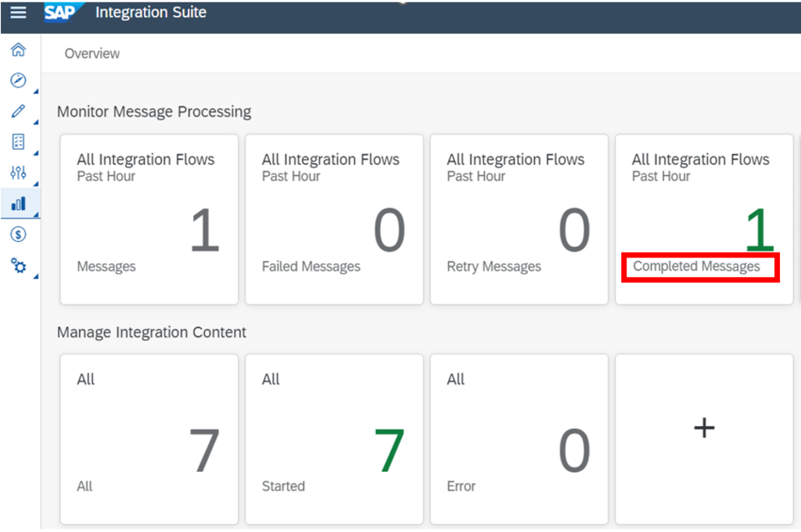Click the Error count tile
Screen dimensions: 801x532
coord(519,438)
